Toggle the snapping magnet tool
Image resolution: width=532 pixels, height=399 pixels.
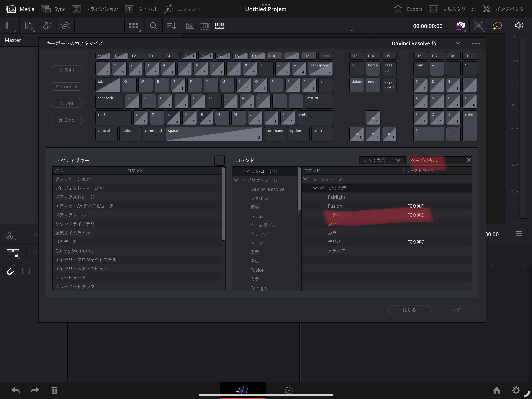[10, 271]
